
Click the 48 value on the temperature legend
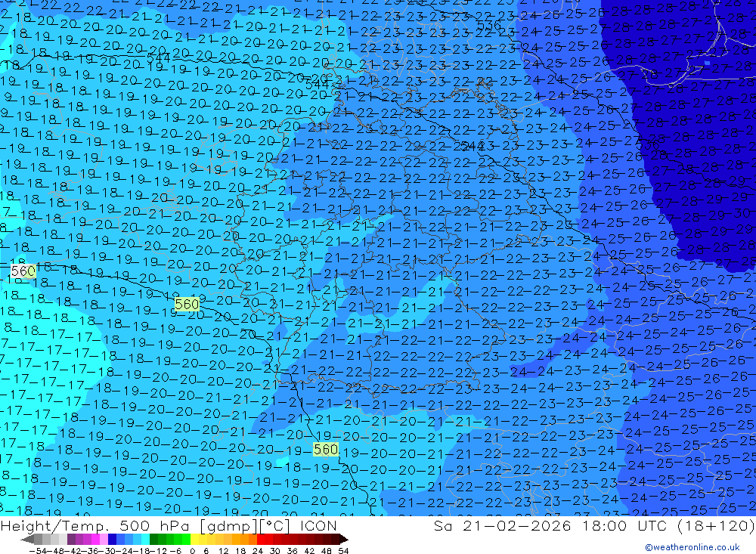coord(327,551)
